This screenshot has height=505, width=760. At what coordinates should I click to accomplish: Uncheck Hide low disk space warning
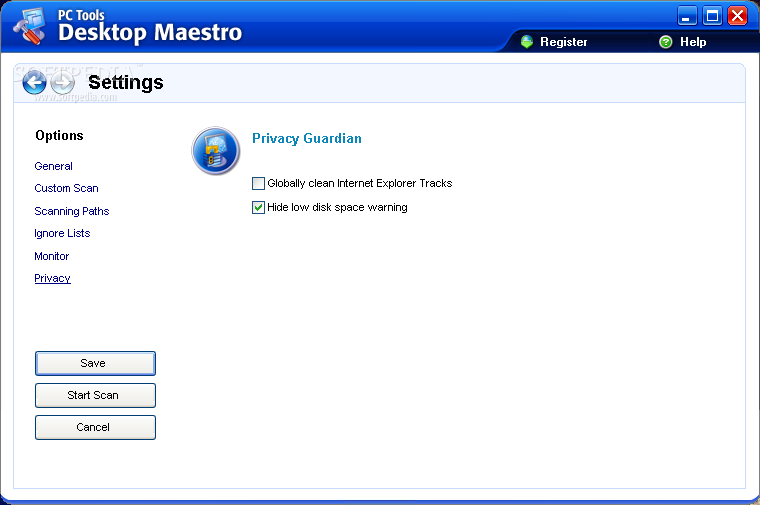tap(258, 207)
